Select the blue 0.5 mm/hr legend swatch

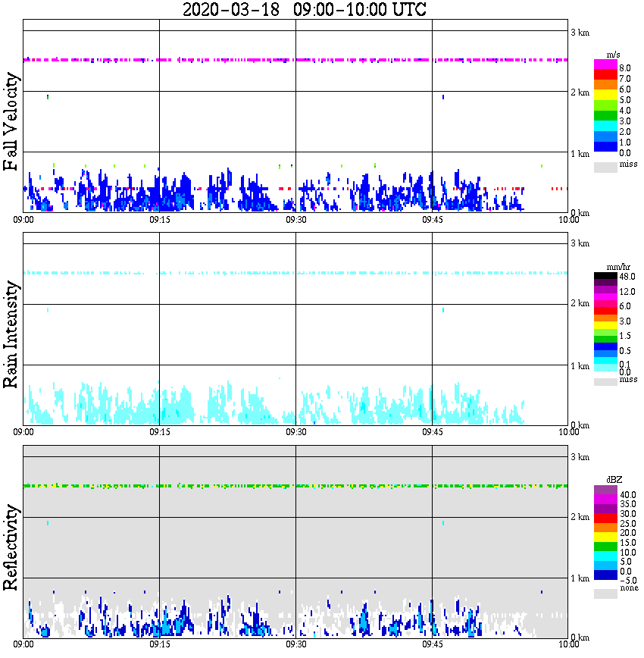tap(605, 346)
